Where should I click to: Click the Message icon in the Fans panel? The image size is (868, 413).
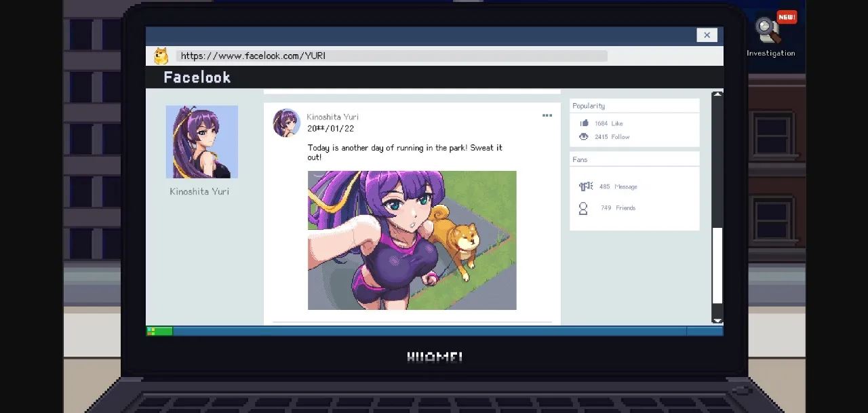click(585, 186)
